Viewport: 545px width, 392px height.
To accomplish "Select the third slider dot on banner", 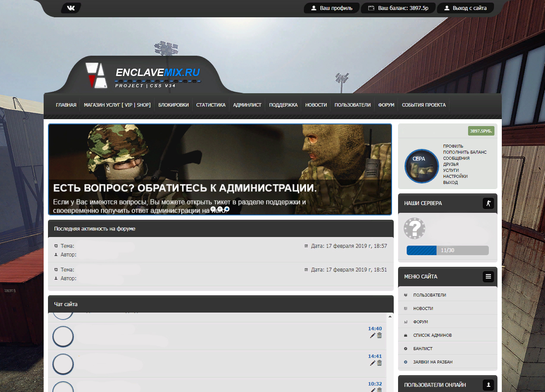I will coord(227,209).
